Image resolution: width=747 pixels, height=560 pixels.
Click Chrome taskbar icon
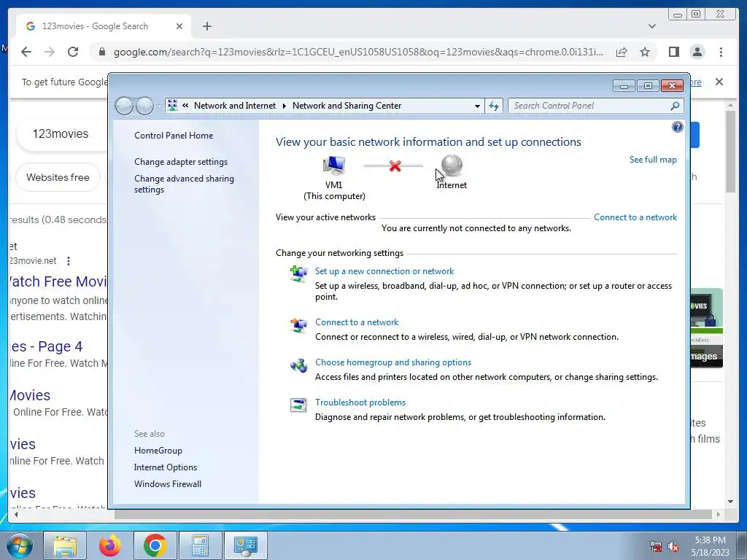[x=155, y=545]
